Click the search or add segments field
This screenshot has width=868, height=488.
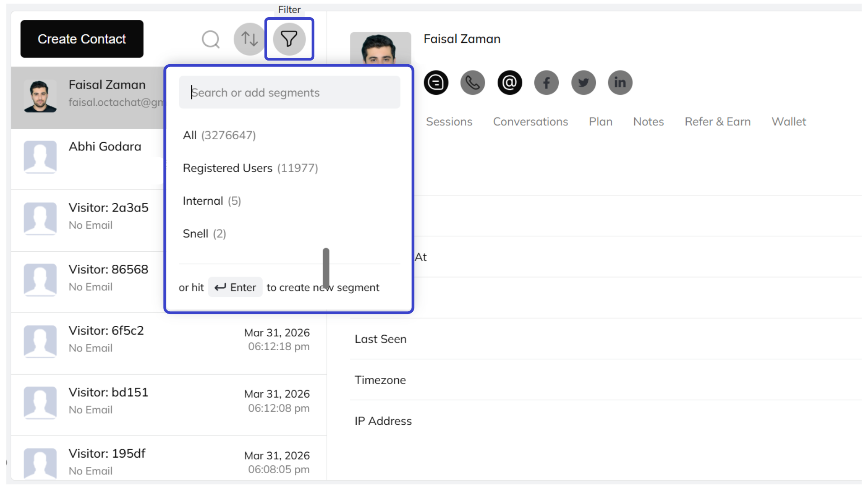click(x=289, y=92)
